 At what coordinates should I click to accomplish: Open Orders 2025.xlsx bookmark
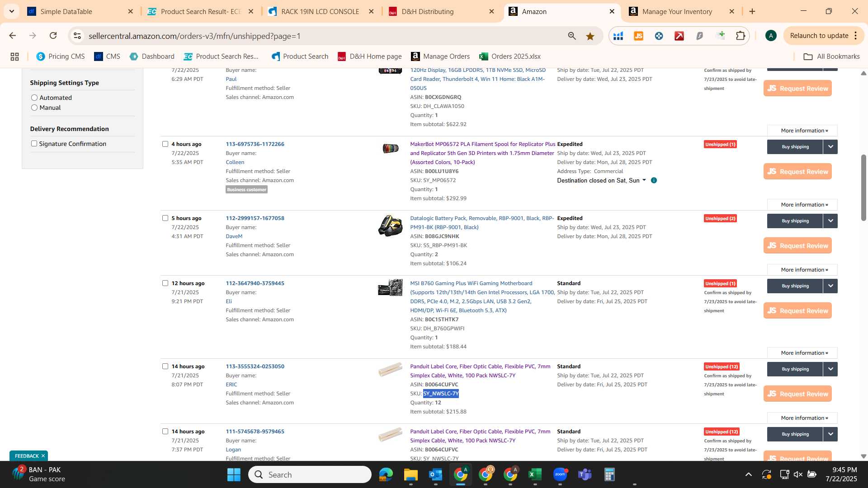click(x=510, y=56)
